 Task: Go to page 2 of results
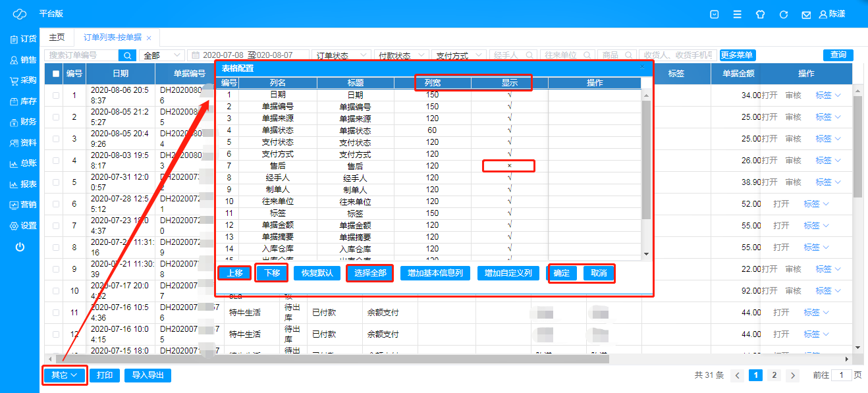[x=774, y=375]
